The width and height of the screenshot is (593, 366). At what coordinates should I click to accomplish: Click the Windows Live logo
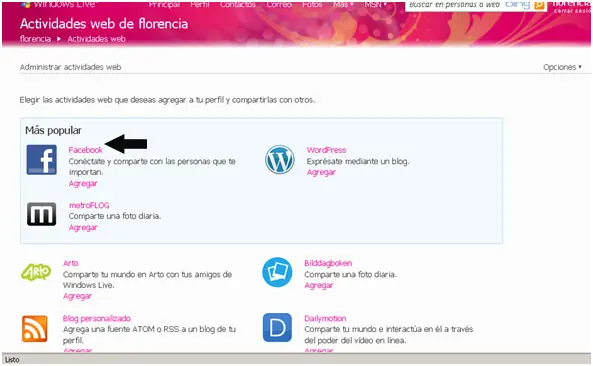58,5
